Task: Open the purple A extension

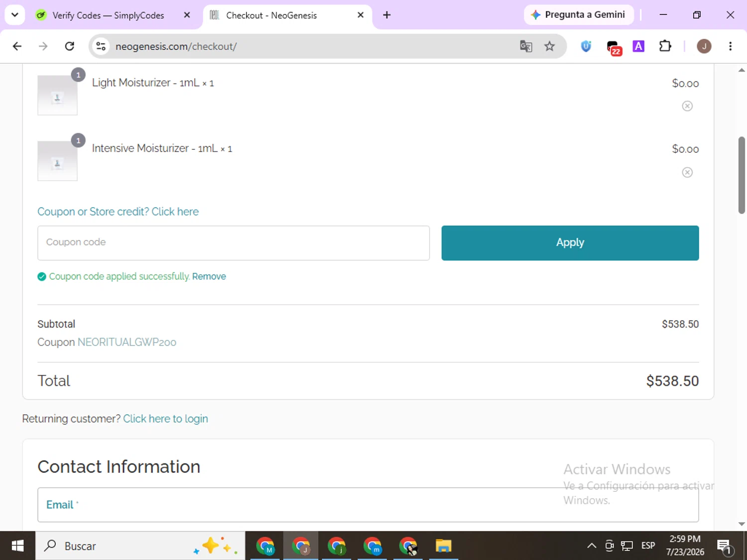Action: point(638,46)
